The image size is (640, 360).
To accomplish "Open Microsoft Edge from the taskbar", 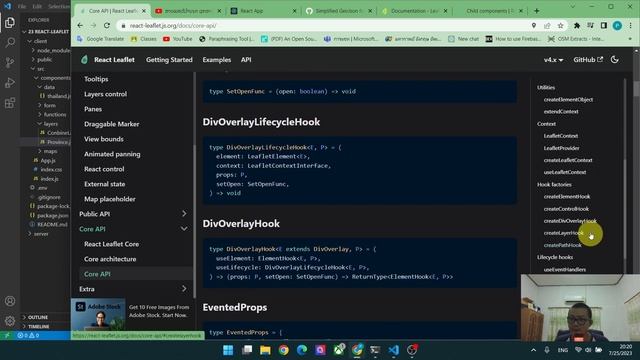I will [x=302, y=350].
